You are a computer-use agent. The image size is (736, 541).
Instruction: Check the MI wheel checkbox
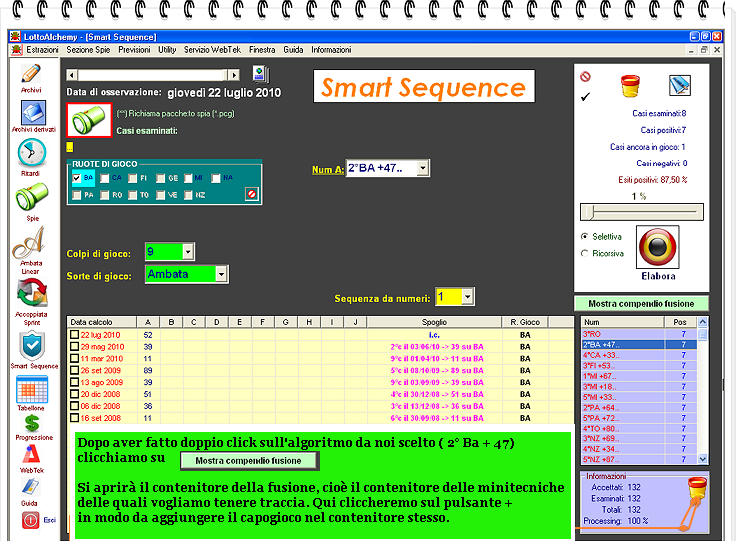pos(188,178)
